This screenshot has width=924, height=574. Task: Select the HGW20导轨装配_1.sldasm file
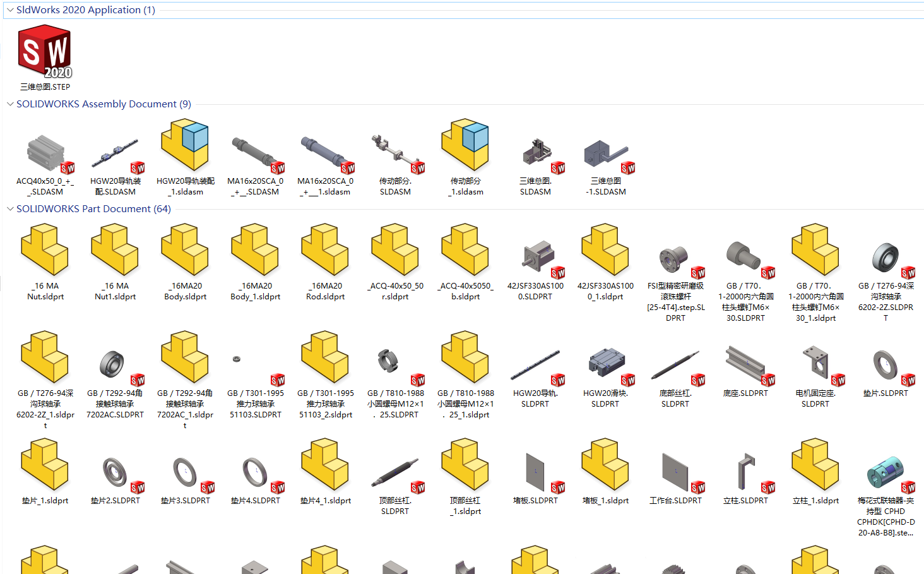(x=185, y=157)
